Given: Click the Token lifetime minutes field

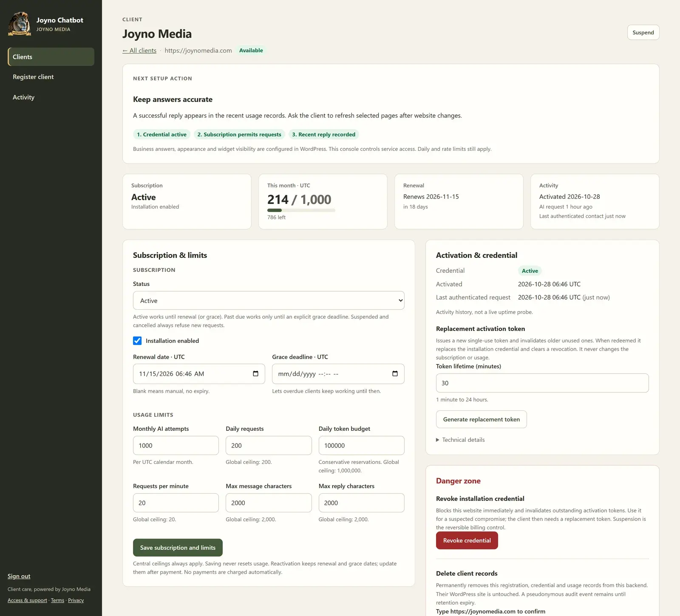Looking at the screenshot, I should point(542,383).
